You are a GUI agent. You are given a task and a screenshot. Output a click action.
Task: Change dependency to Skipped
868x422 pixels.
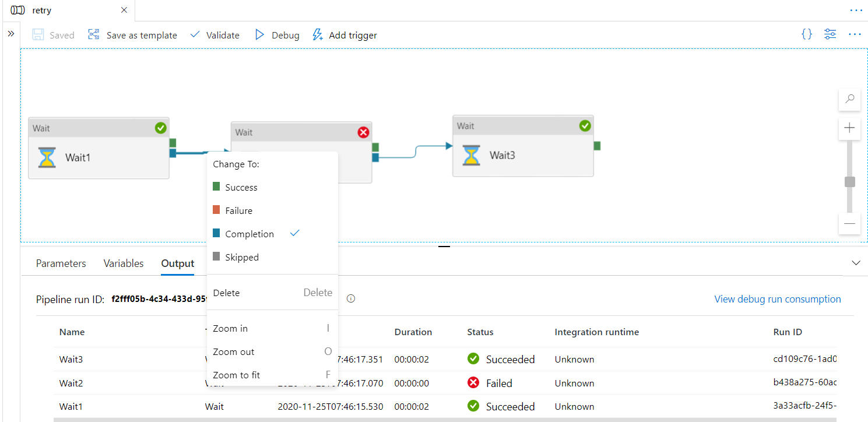pyautogui.click(x=272, y=257)
